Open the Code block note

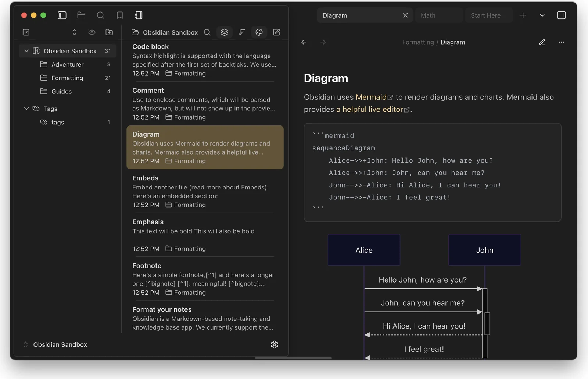pyautogui.click(x=205, y=60)
